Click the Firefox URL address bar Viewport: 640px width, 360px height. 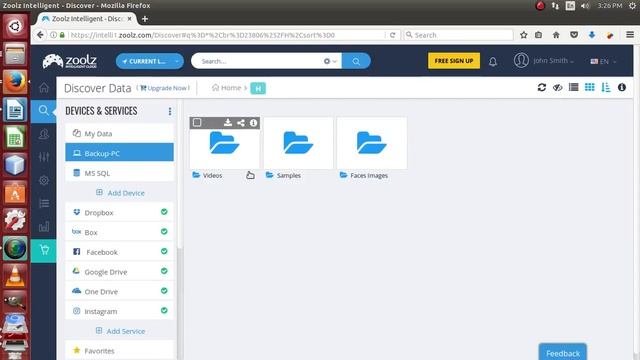[x=227, y=35]
